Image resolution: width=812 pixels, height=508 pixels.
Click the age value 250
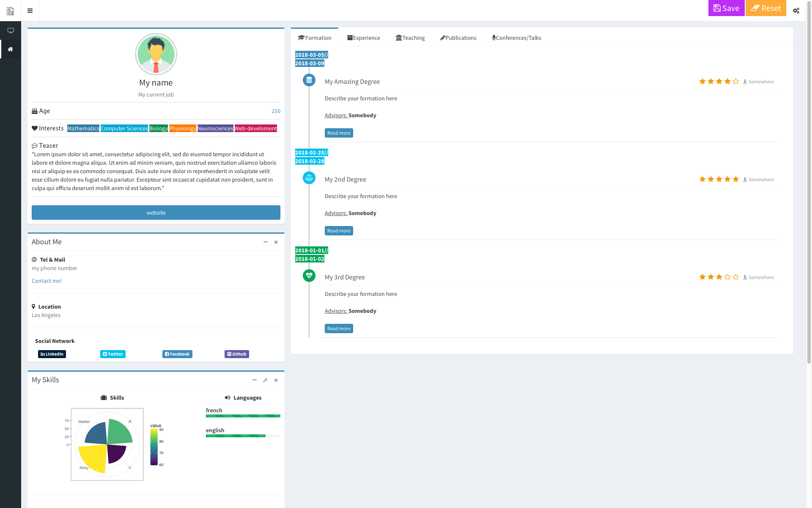click(276, 111)
